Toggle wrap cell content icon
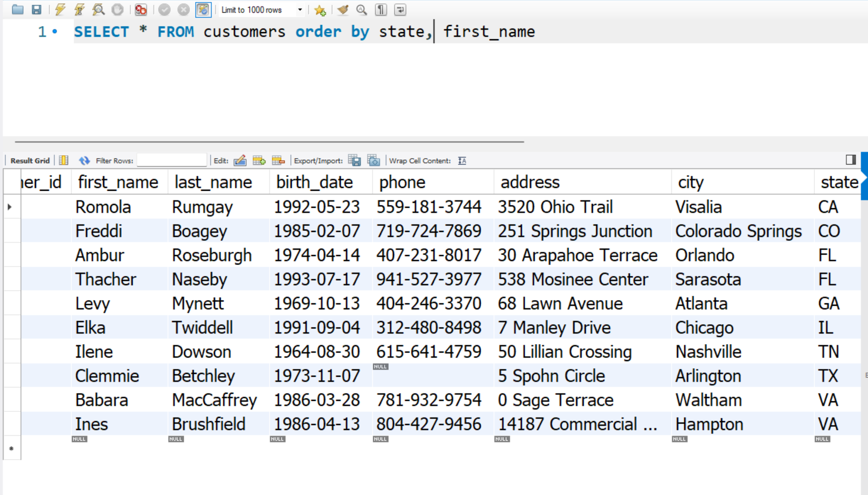The height and width of the screenshot is (495, 868). click(462, 161)
